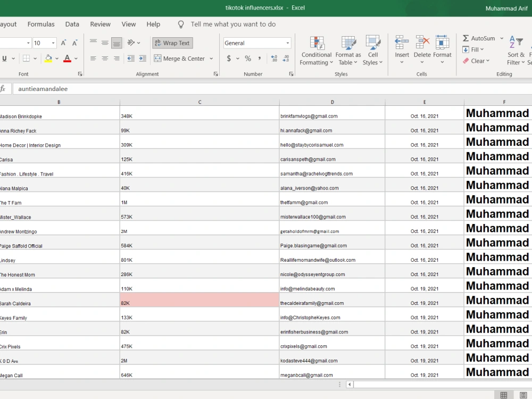The width and height of the screenshot is (532, 399).
Task: Align text right
Action: pyautogui.click(x=117, y=59)
